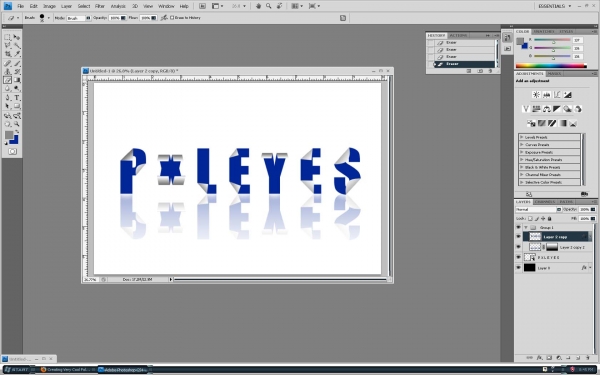Open the Essentials workspace dropdown
The image size is (600, 375).
[x=554, y=6]
